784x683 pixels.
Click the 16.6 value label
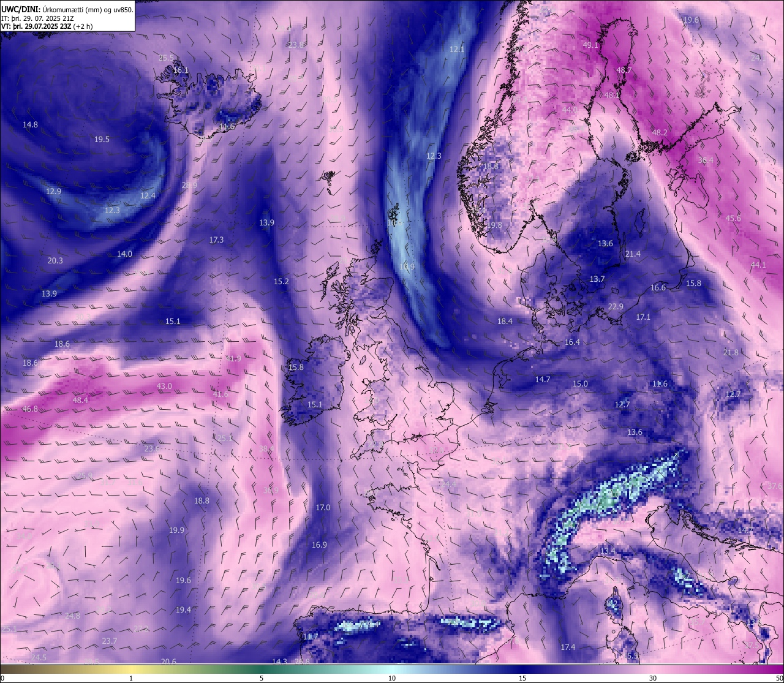tap(658, 287)
